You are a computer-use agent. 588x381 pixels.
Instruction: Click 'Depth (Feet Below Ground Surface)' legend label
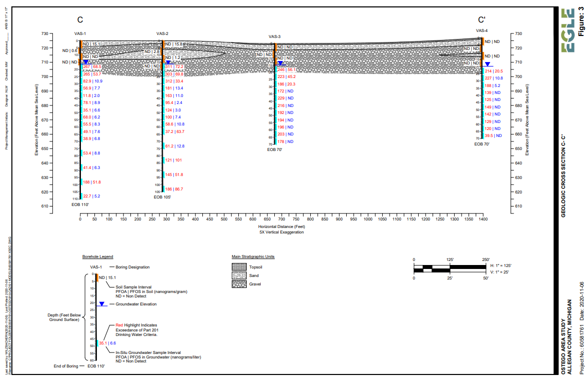click(64, 317)
